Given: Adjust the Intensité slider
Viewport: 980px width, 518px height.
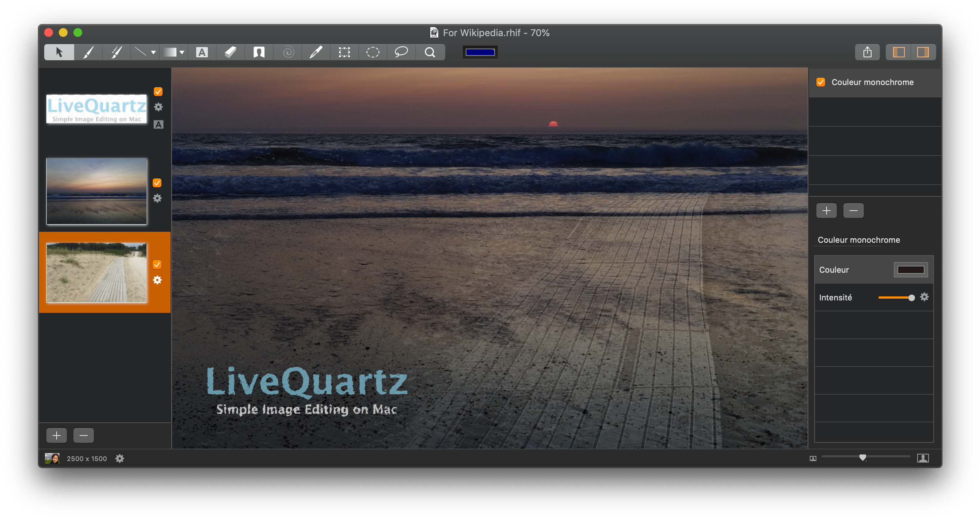Looking at the screenshot, I should click(x=896, y=298).
